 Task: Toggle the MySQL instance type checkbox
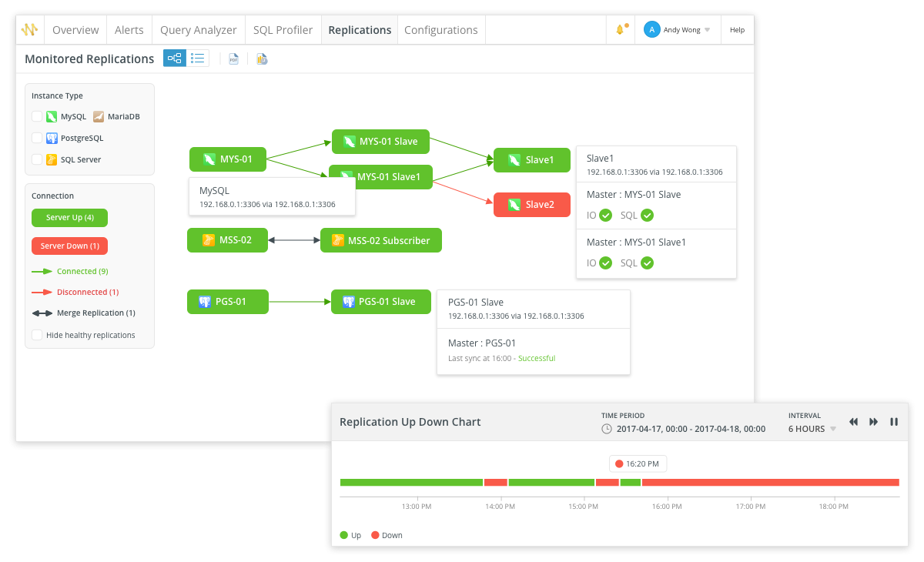click(37, 117)
